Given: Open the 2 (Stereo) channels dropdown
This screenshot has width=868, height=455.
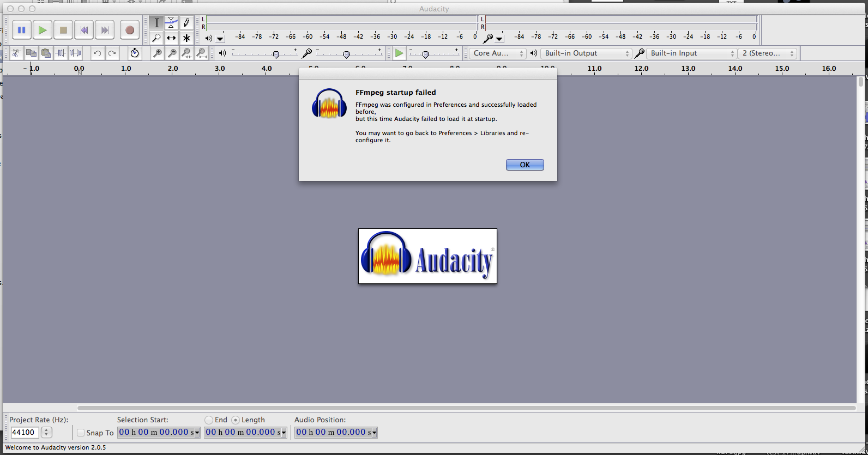Looking at the screenshot, I should pyautogui.click(x=768, y=53).
